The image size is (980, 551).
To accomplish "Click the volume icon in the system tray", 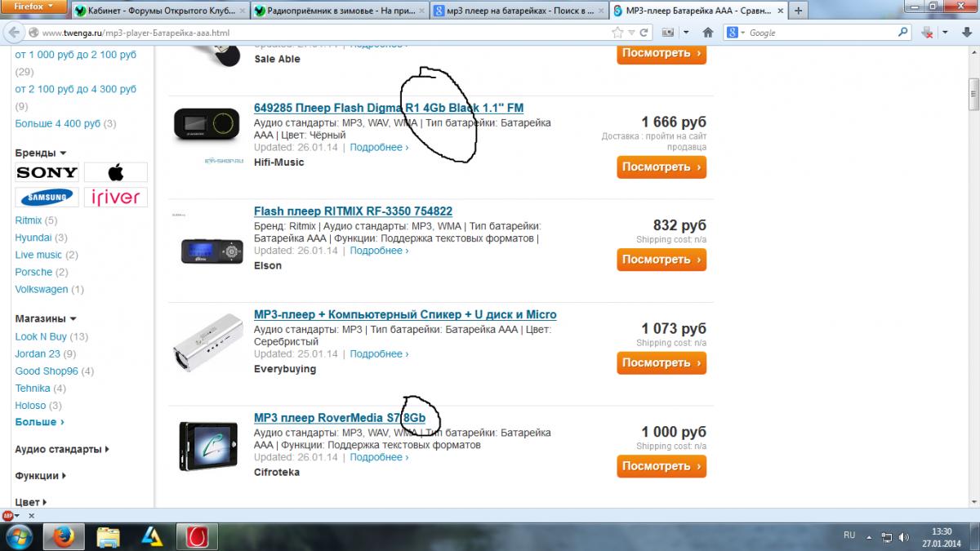I will click(903, 536).
